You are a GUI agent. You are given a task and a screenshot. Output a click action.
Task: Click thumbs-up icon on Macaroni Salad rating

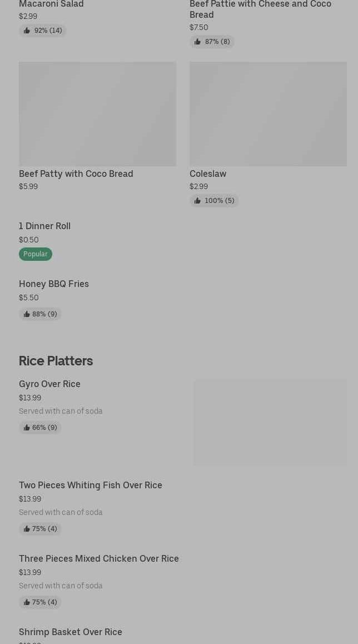(x=27, y=31)
